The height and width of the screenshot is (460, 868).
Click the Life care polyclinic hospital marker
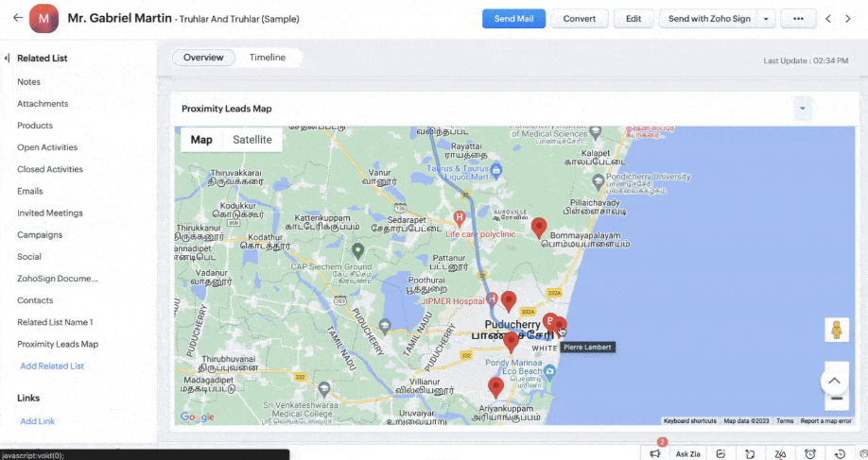click(459, 217)
